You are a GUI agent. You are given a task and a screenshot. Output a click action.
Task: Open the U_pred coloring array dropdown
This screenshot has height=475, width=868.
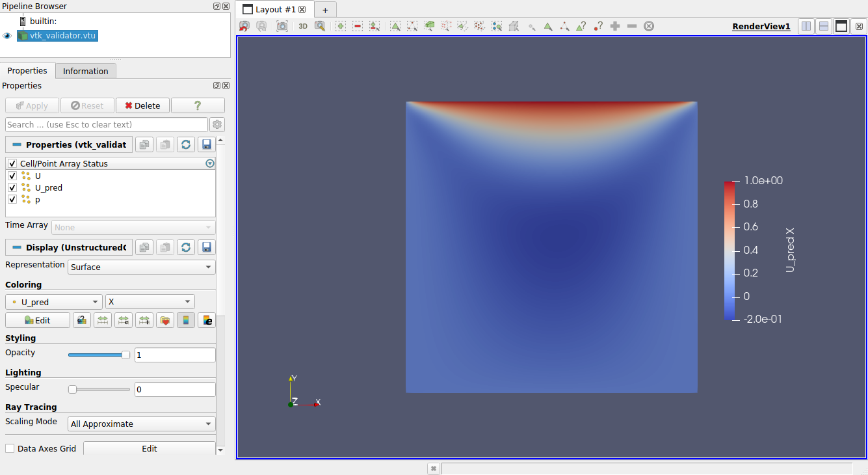(54, 302)
